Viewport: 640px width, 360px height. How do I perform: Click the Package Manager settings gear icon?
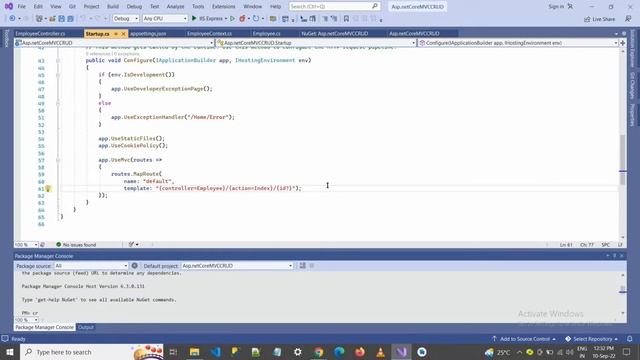tap(134, 266)
